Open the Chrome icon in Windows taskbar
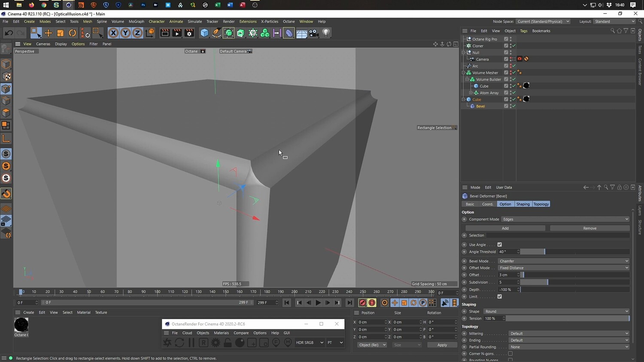This screenshot has height=362, width=644. (x=44, y=5)
